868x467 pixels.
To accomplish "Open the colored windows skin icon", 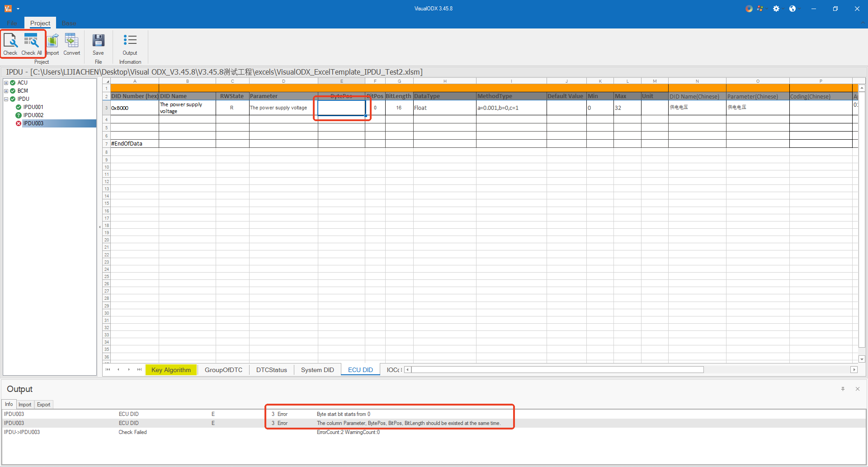I will coord(760,9).
